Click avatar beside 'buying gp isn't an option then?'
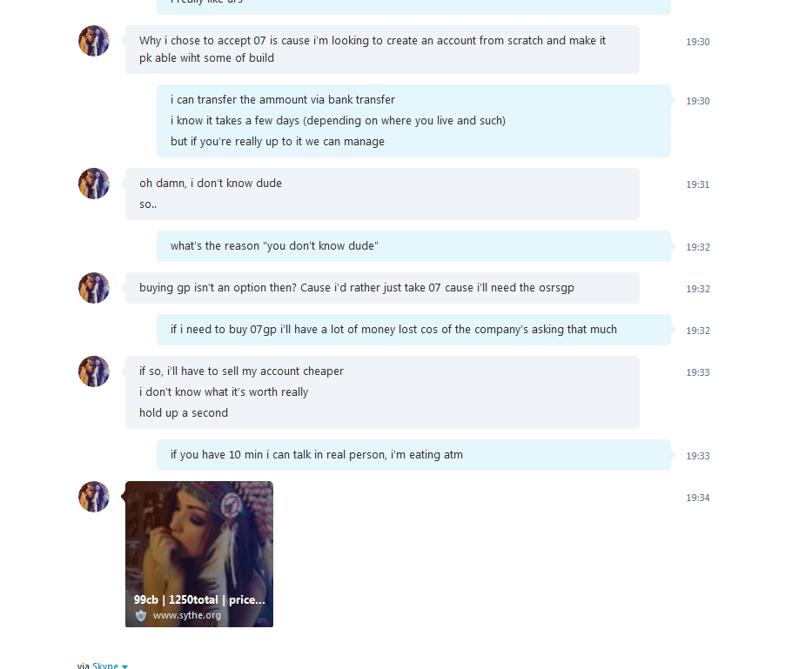This screenshot has height=669, width=812. click(94, 288)
